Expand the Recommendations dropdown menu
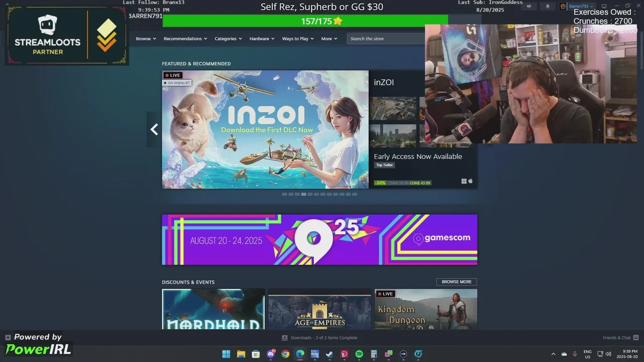644x362 pixels. [x=186, y=39]
